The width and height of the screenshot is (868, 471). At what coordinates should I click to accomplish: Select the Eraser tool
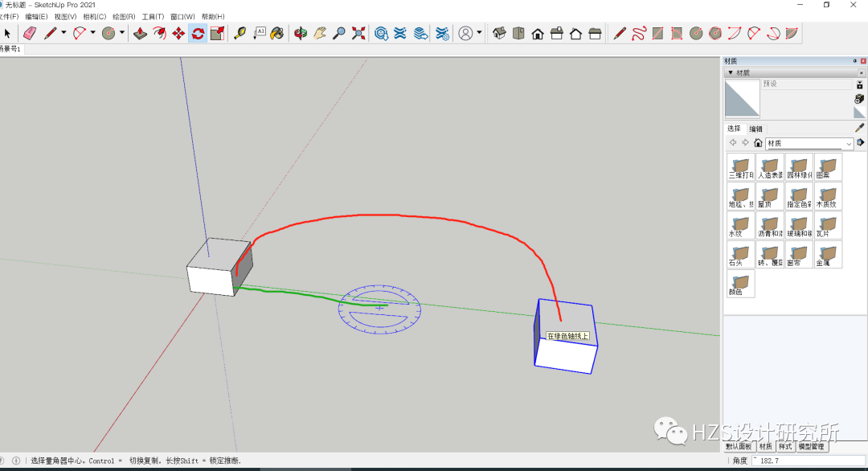coord(28,33)
